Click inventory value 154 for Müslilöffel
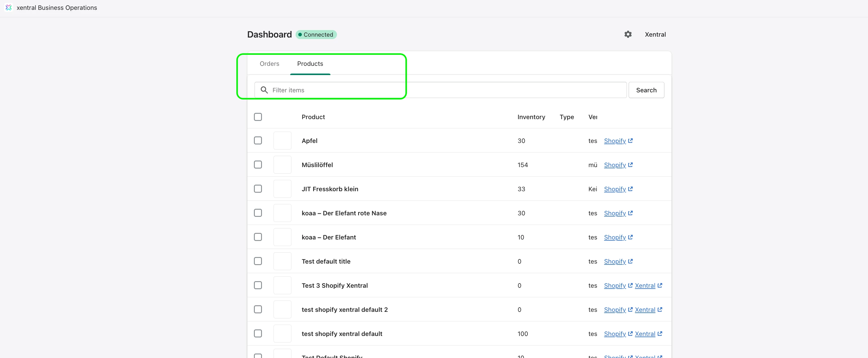The width and height of the screenshot is (868, 358). tap(523, 165)
